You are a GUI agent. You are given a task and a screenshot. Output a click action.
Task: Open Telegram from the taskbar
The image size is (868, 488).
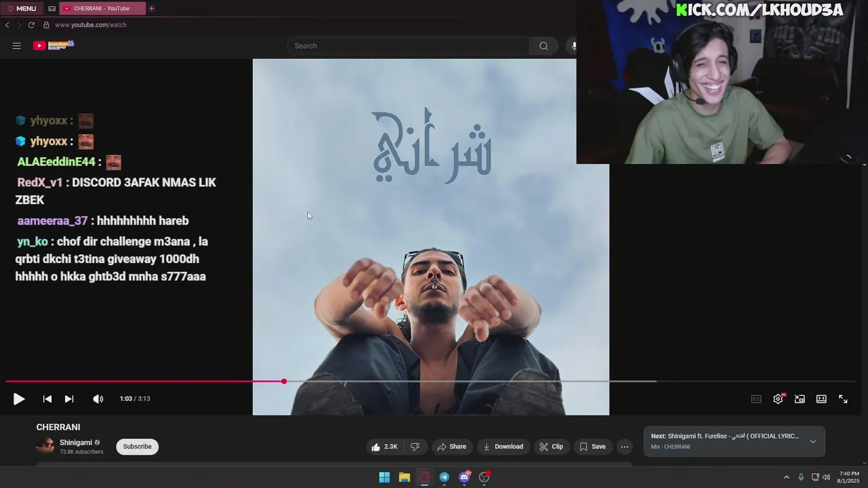pyautogui.click(x=444, y=477)
